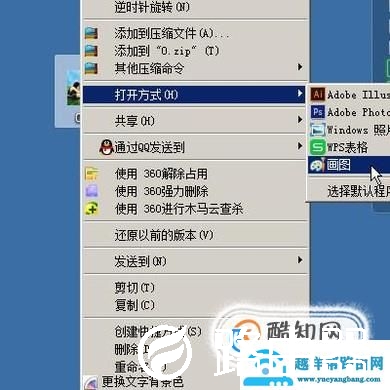The image size is (390, 390).
Task: Click green WPS表格 icon
Action: 317,147
